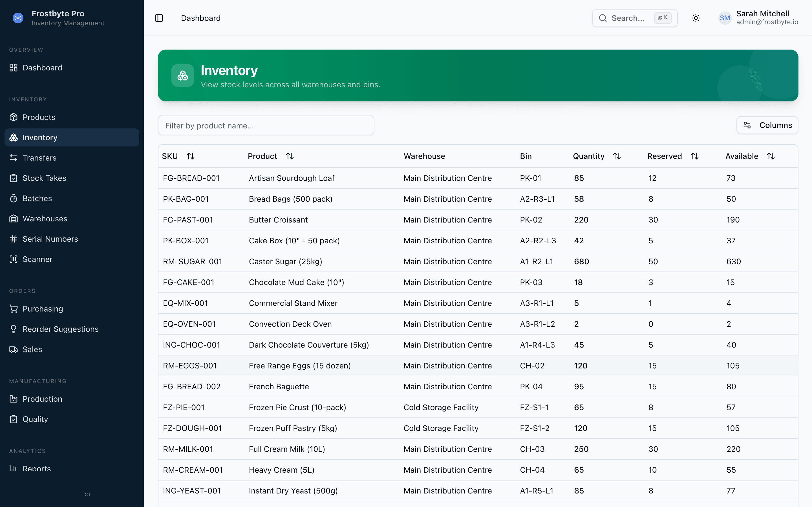
Task: Open the Transfers page
Action: pyautogui.click(x=39, y=158)
